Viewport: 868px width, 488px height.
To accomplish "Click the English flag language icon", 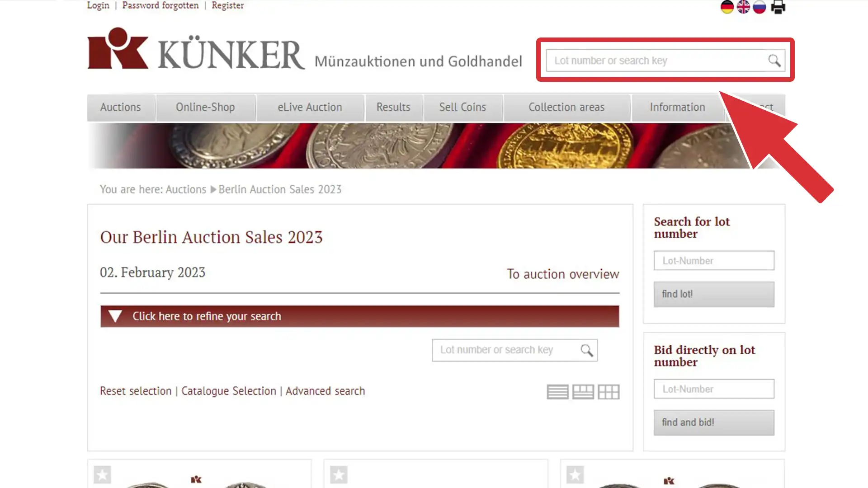I will [743, 7].
